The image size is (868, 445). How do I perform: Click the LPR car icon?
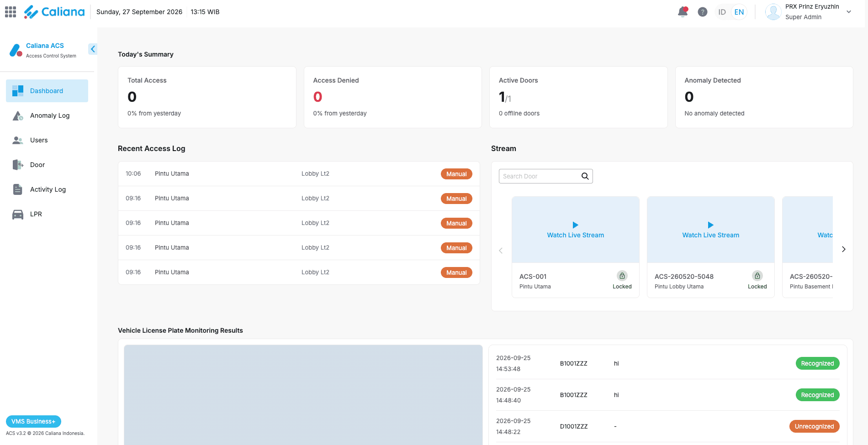(x=18, y=214)
